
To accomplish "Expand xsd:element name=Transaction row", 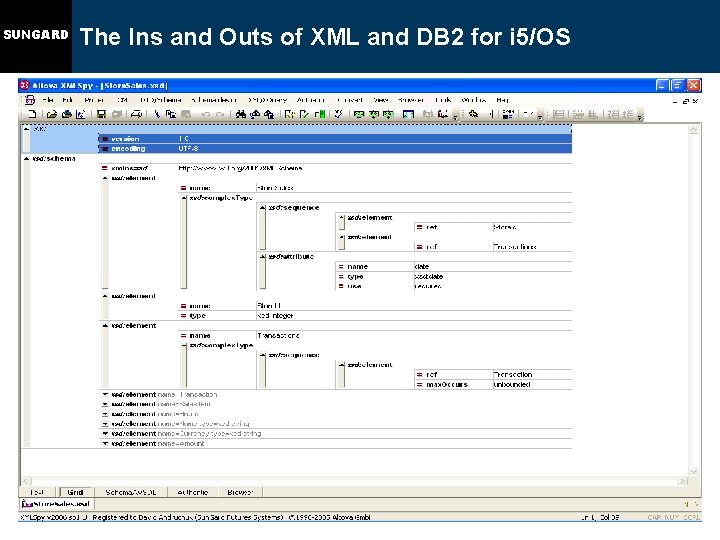I will click(x=105, y=394).
